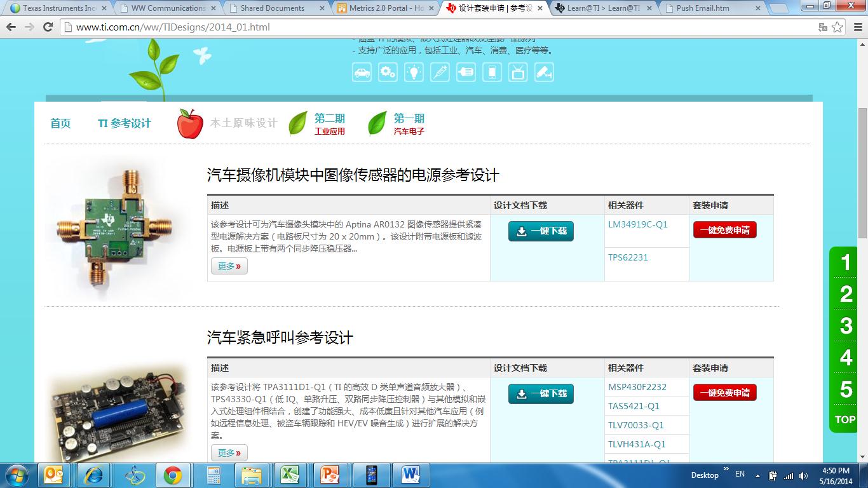The image size is (868, 488).
Task: Open TI 参考设计 navigation item
Action: pos(125,123)
